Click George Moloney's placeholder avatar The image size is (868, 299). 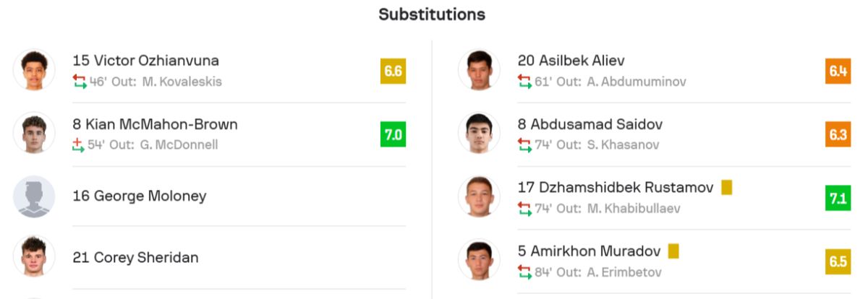click(x=34, y=196)
